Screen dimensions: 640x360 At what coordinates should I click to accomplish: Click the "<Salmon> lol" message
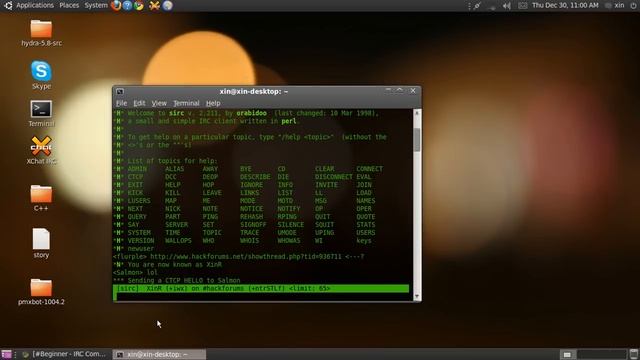click(x=135, y=273)
